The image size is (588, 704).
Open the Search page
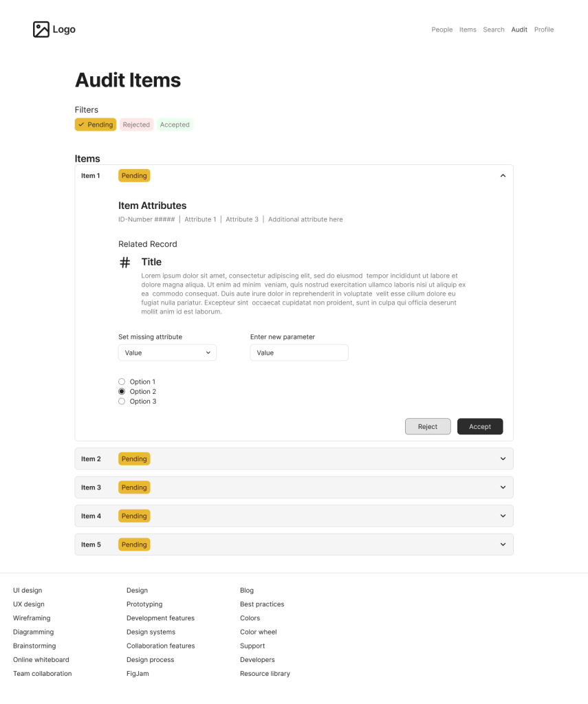pyautogui.click(x=494, y=30)
